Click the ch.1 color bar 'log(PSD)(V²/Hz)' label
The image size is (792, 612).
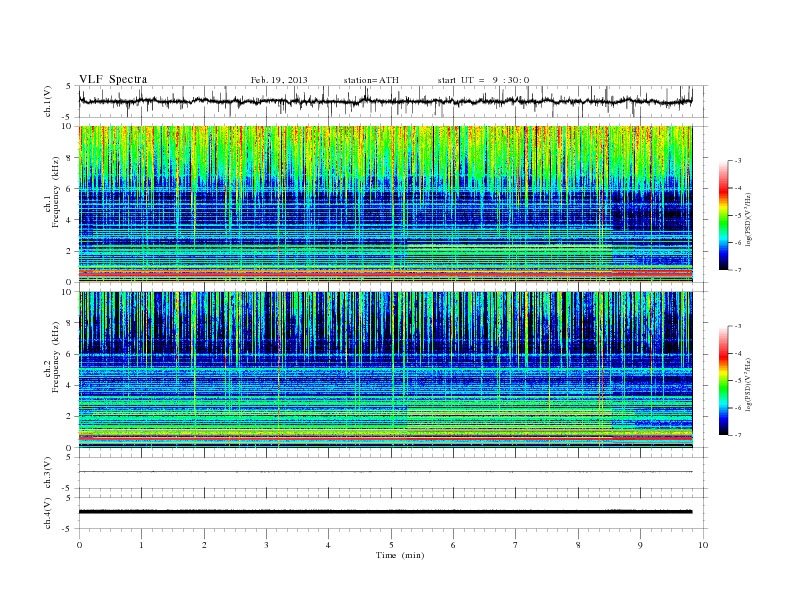(748, 220)
